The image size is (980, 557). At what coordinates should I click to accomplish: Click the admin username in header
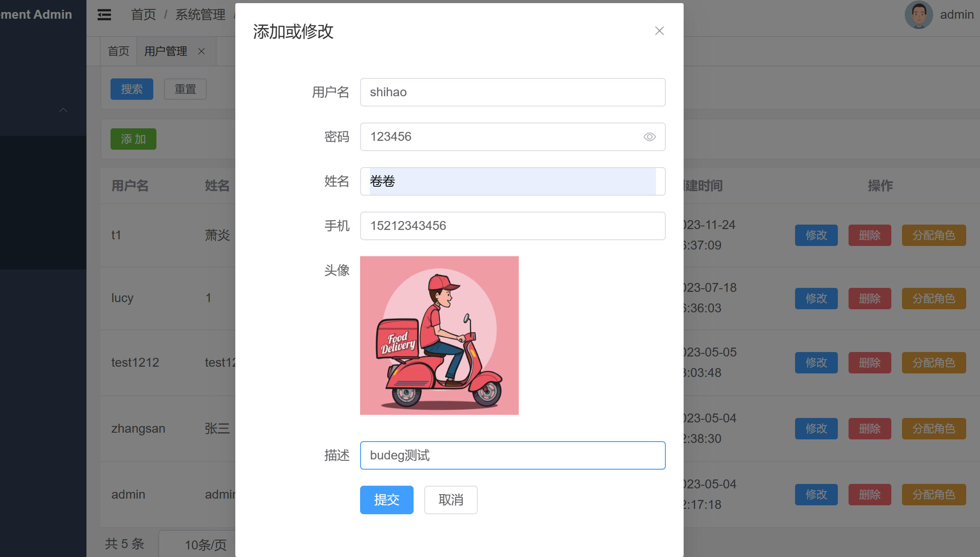pyautogui.click(x=957, y=15)
